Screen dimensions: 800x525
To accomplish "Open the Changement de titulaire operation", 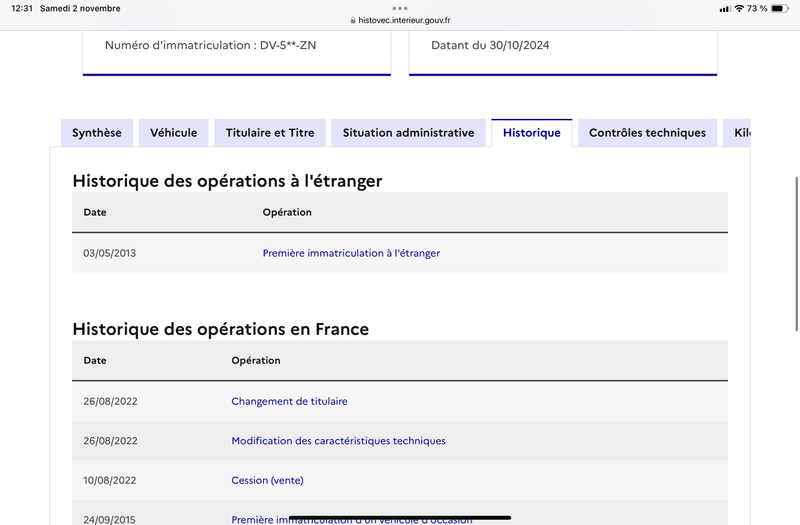I will (289, 401).
